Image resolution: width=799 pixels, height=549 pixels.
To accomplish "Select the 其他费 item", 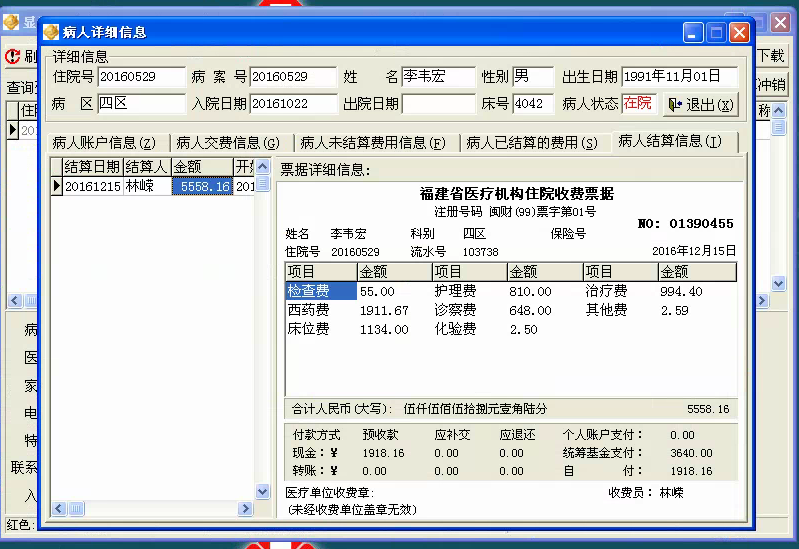I will tap(606, 310).
